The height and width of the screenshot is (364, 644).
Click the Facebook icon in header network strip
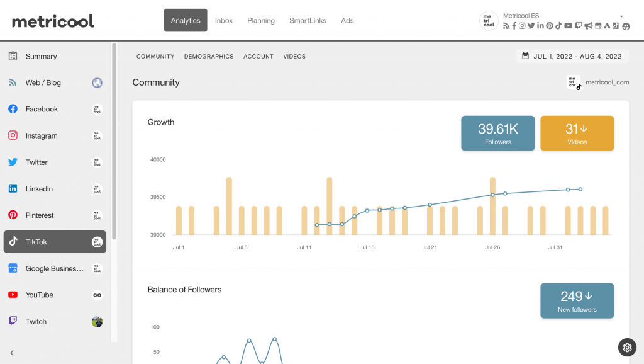point(514,26)
